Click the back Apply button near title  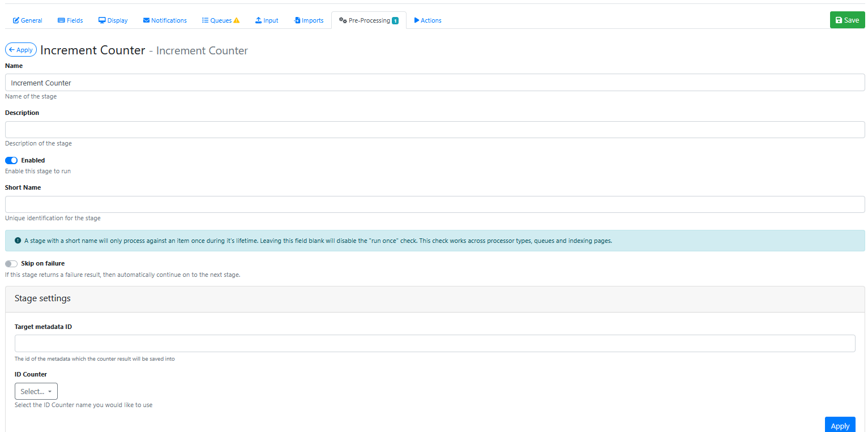click(21, 50)
